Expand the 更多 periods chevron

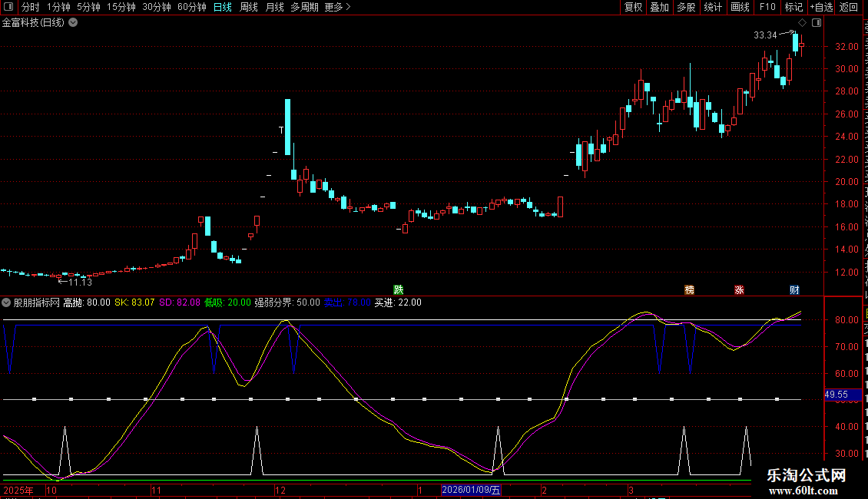pos(348,7)
